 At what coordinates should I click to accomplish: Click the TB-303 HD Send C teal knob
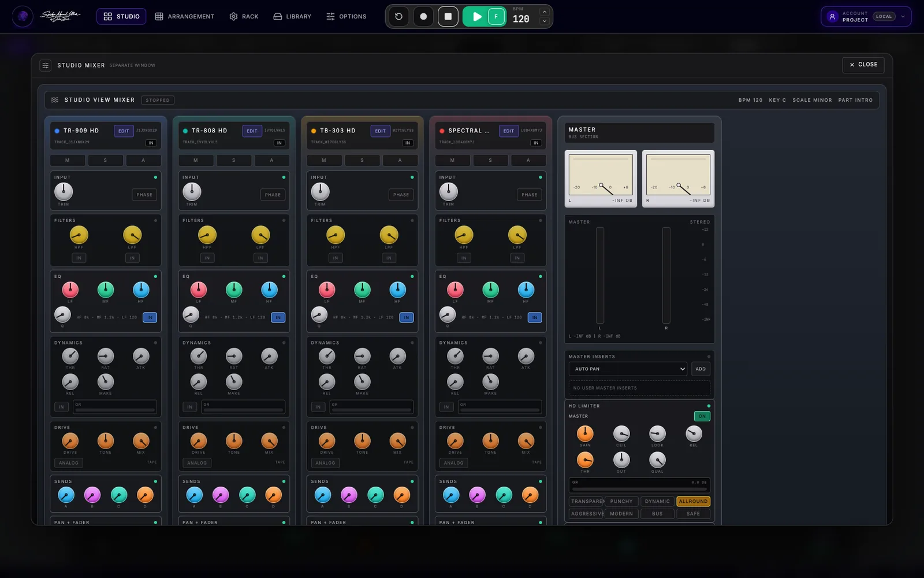point(375,495)
